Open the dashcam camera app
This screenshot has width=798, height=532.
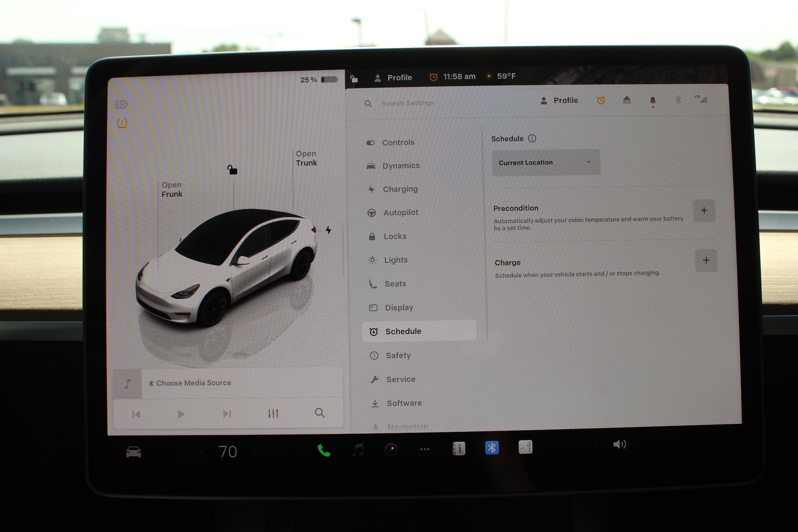391,449
